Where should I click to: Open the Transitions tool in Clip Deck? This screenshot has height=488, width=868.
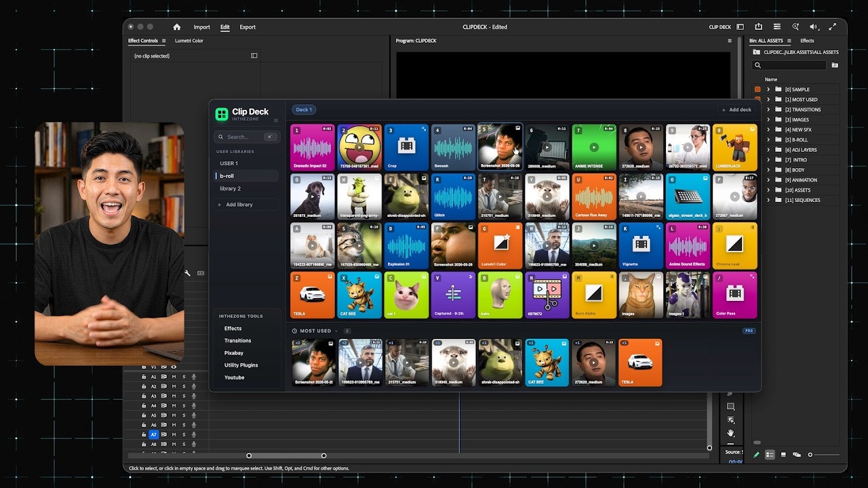coord(238,341)
